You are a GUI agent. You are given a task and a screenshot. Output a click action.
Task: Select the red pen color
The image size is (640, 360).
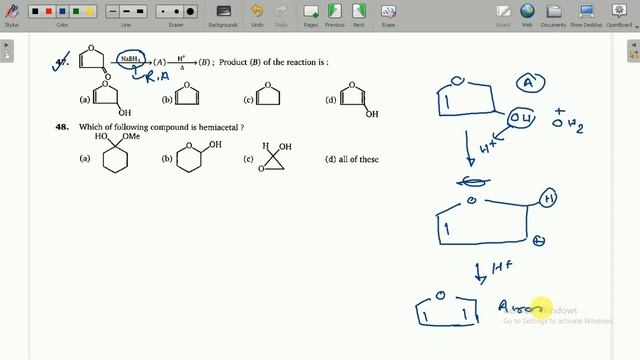tap(49, 11)
